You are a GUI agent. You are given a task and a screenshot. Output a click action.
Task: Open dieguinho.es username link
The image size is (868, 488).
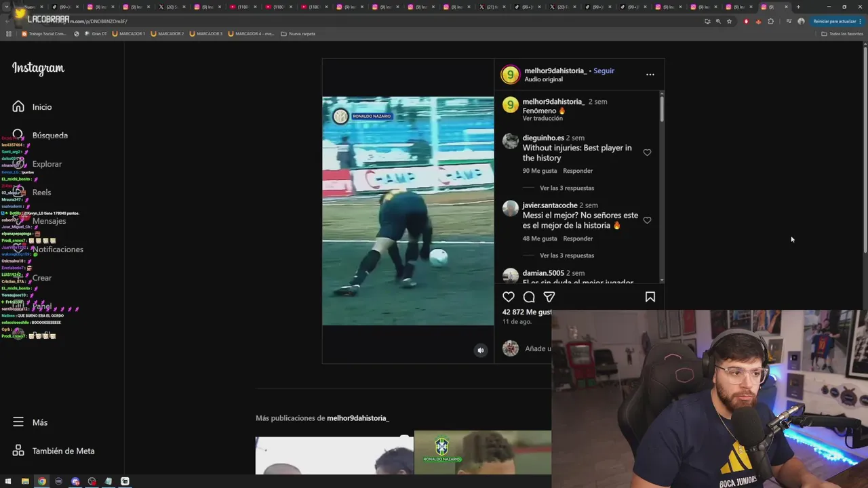click(x=543, y=138)
